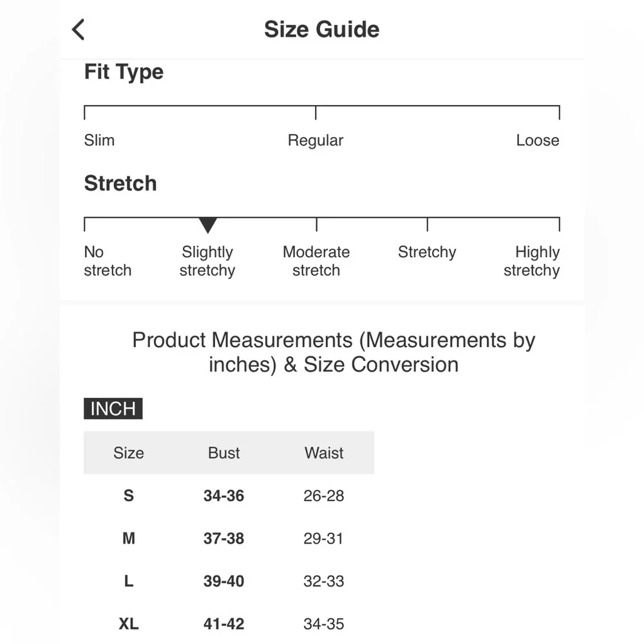Select the Bust column header
Viewport: 644px width, 644px height.
[x=224, y=453]
